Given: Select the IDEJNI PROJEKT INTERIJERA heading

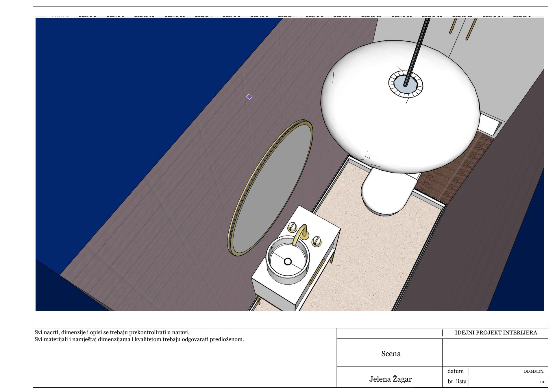Looking at the screenshot, I should click(x=496, y=333).
